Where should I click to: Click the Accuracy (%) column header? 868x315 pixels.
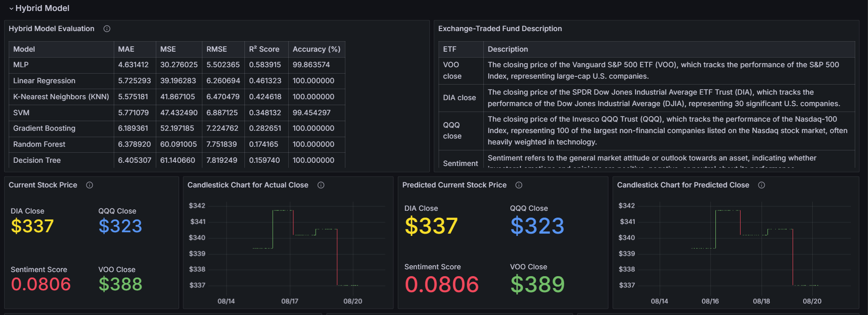tap(316, 49)
